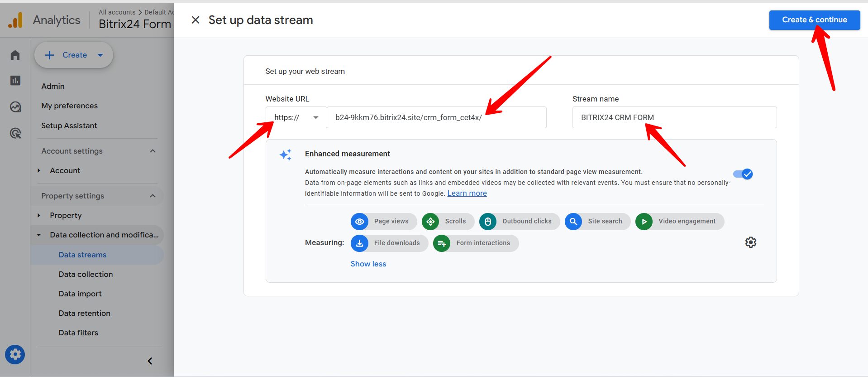
Task: Click the Enhanced measurement heading
Action: (x=348, y=154)
